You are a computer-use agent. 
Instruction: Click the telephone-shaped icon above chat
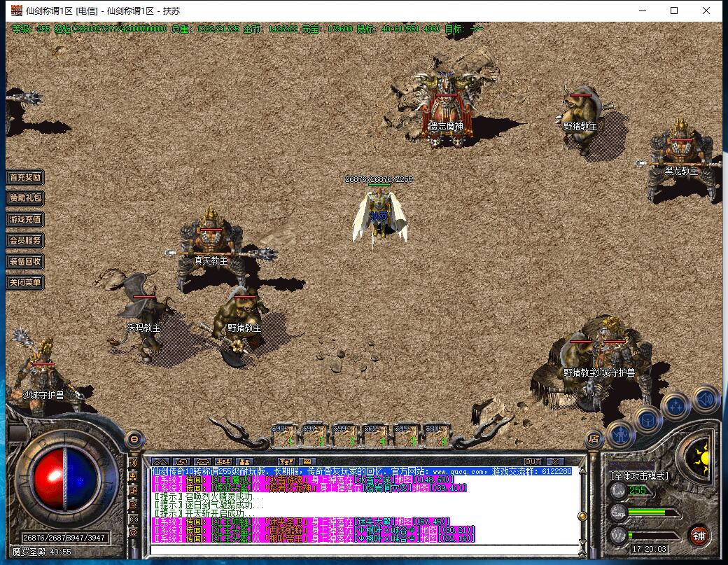click(203, 461)
